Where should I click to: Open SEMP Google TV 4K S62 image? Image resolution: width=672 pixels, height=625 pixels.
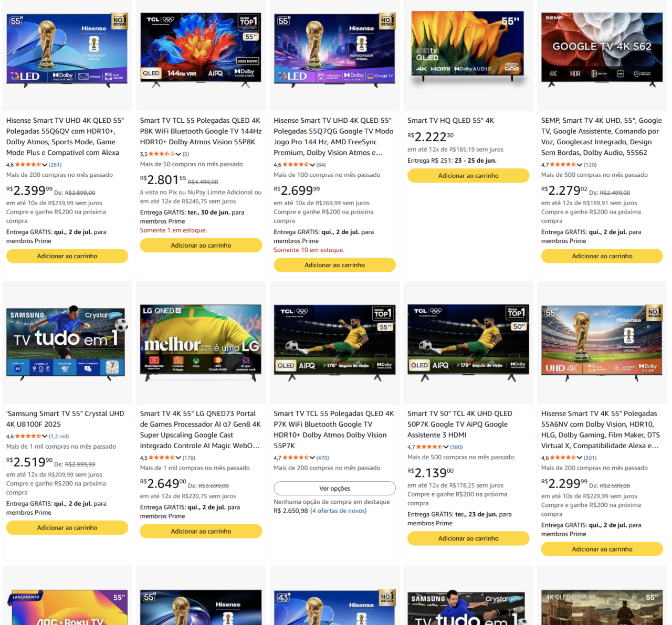click(602, 49)
